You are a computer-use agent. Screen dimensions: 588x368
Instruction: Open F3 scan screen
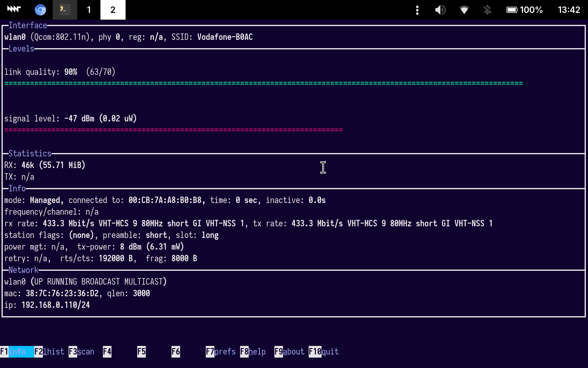click(81, 351)
